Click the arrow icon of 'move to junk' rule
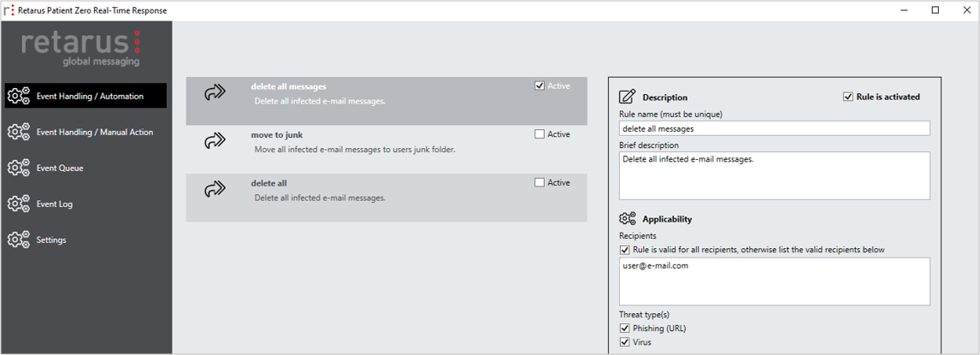This screenshot has width=980, height=355. [x=215, y=141]
